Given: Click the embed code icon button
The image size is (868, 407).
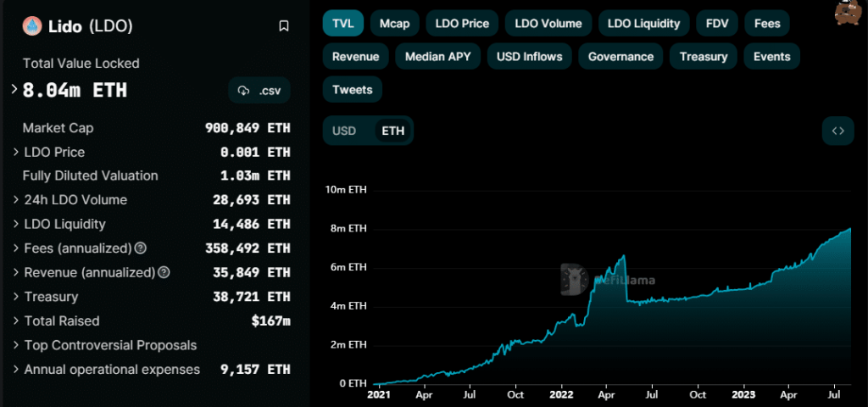Looking at the screenshot, I should (837, 131).
